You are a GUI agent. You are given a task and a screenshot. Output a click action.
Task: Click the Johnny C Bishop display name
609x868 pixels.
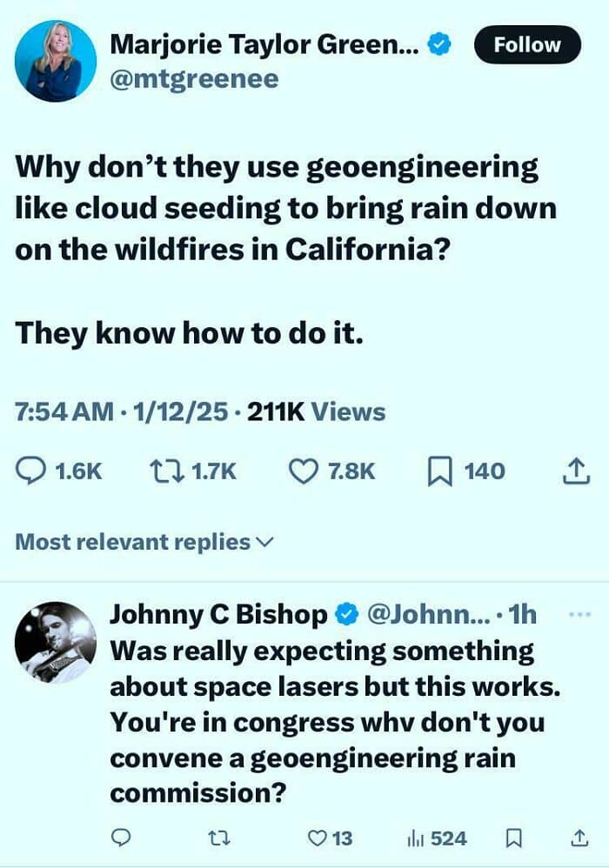[218, 614]
